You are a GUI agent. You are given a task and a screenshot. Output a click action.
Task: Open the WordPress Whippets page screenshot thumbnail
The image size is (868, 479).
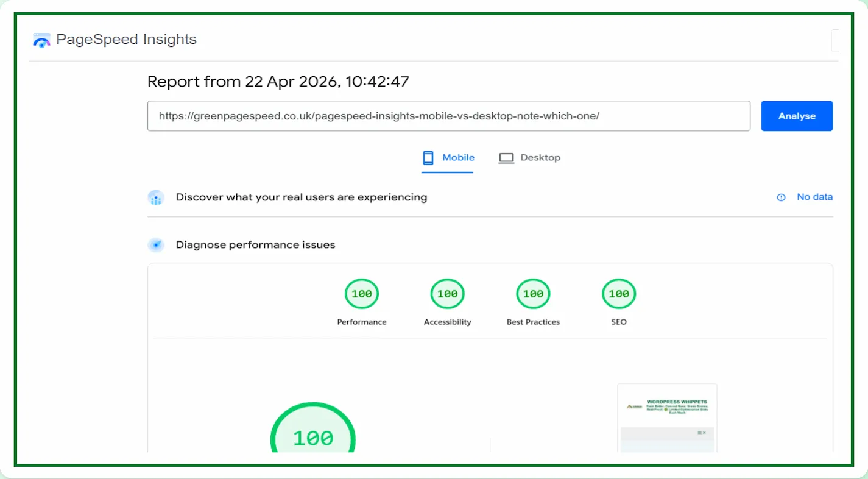click(667, 418)
